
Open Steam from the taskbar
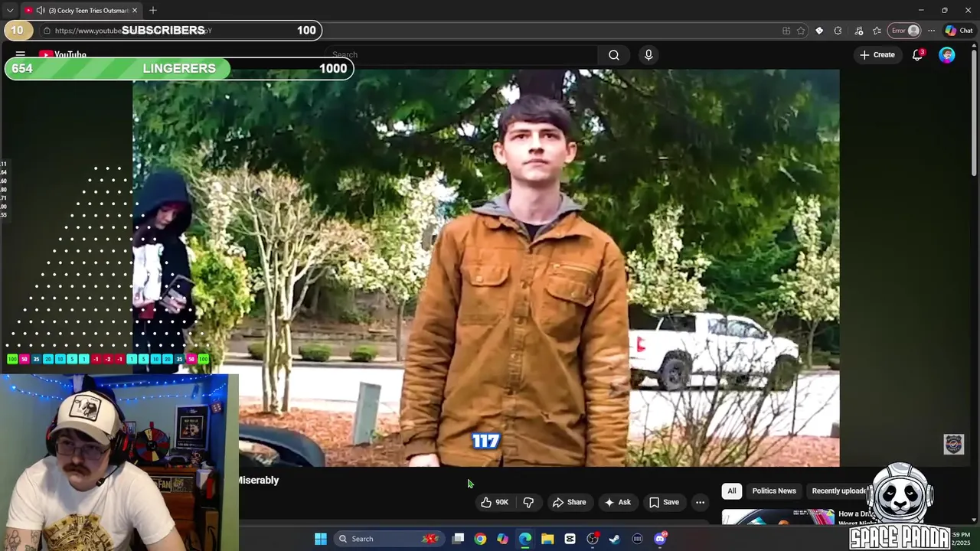(615, 539)
